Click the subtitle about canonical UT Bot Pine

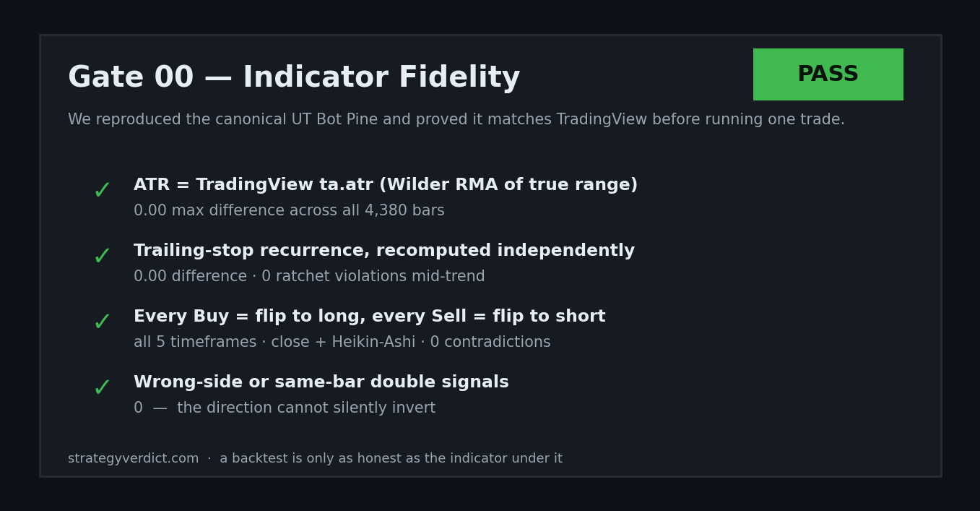(x=456, y=120)
